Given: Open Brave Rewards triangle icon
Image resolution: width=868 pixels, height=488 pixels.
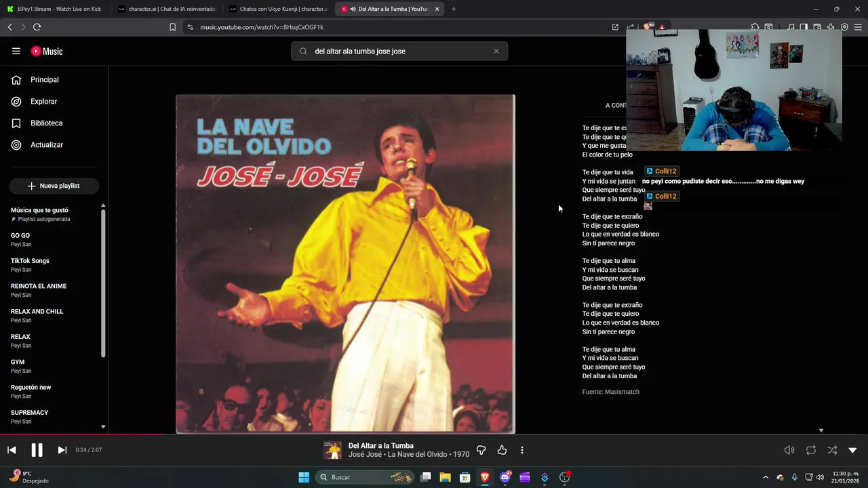Looking at the screenshot, I should tap(662, 27).
